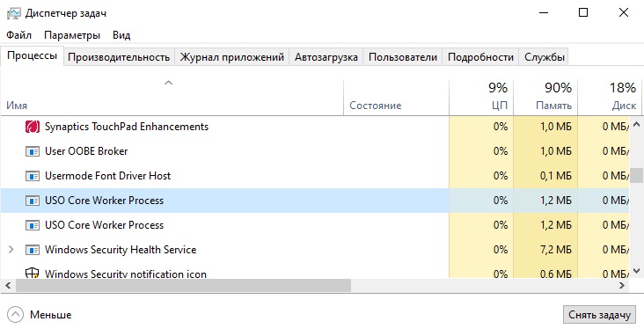This screenshot has width=644, height=336.
Task: Select the Synaptics TouchPad Enhancements row
Action: pyautogui.click(x=315, y=127)
